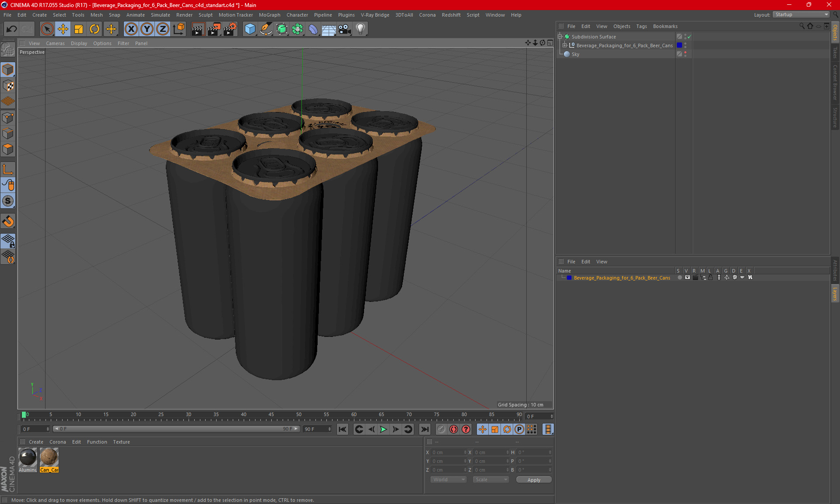Click the Texture tab in material panel

(121, 441)
